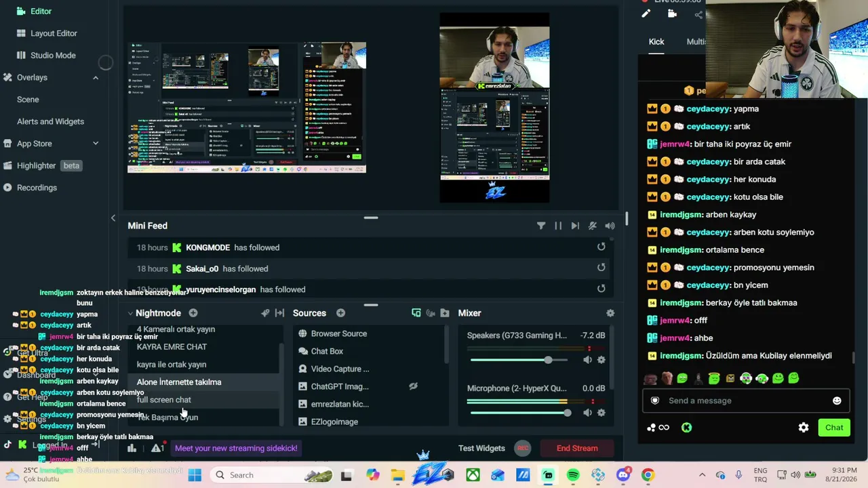Click the Test Widgets button
The width and height of the screenshot is (868, 488).
click(481, 449)
